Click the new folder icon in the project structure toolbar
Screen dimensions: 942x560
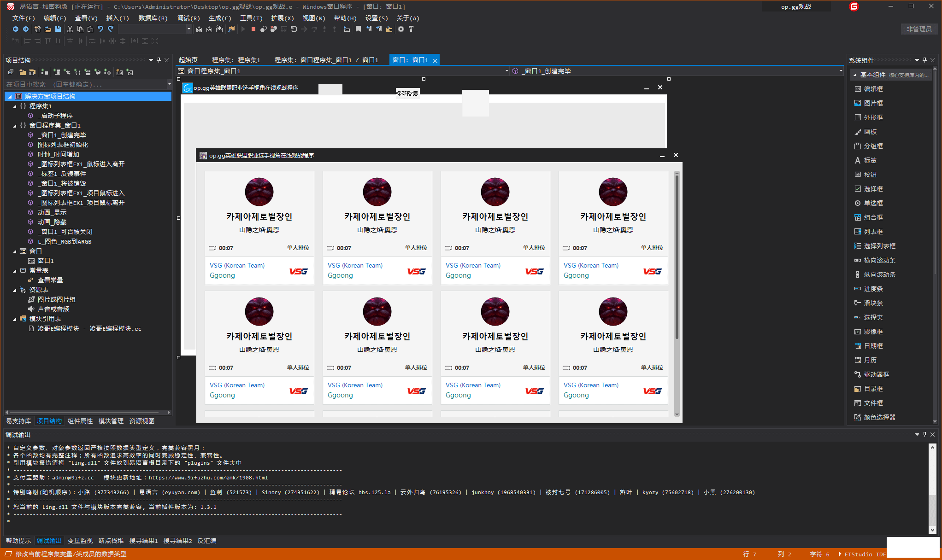[22, 72]
